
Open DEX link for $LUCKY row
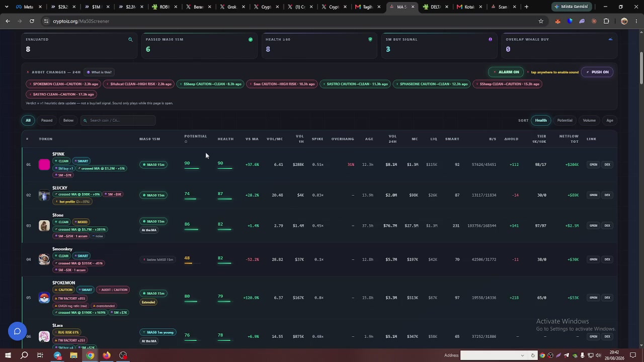[607, 195]
